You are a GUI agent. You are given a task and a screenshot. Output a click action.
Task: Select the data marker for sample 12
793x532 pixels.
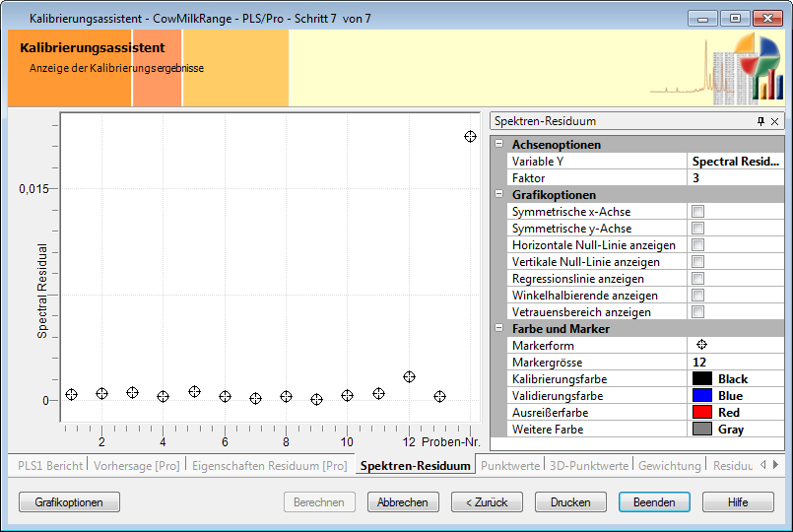(x=409, y=376)
